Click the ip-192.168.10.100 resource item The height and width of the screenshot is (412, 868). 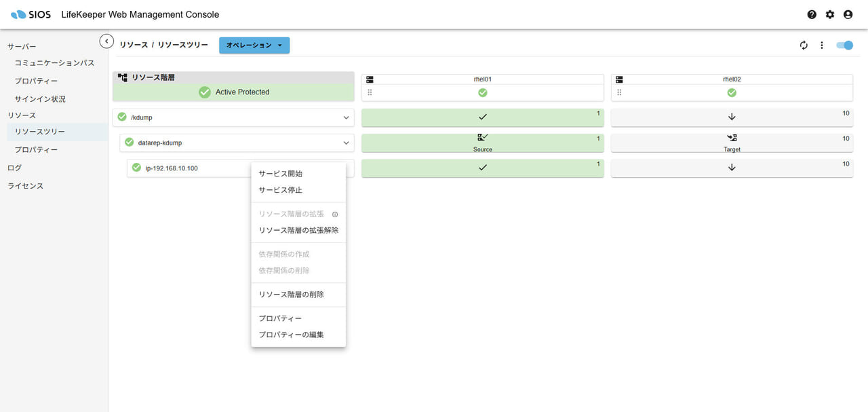coord(171,168)
